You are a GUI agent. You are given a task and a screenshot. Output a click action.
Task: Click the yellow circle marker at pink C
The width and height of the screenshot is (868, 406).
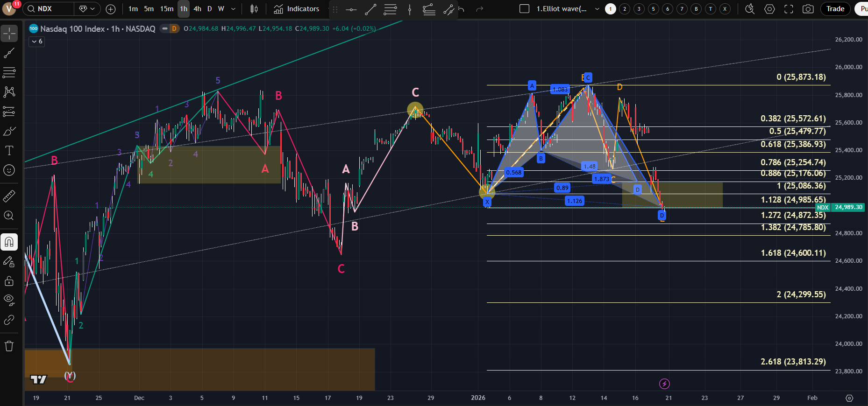(415, 110)
